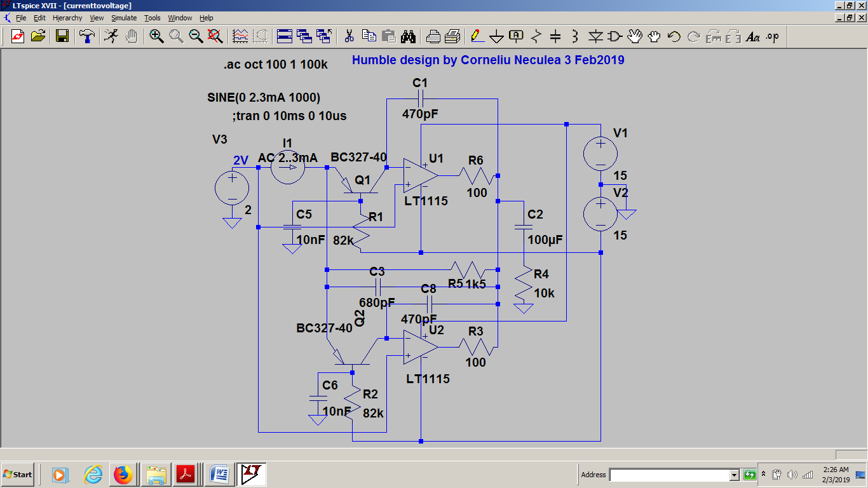Viewport: 868px width, 488px height.
Task: Open the Tools menu
Action: 153,18
